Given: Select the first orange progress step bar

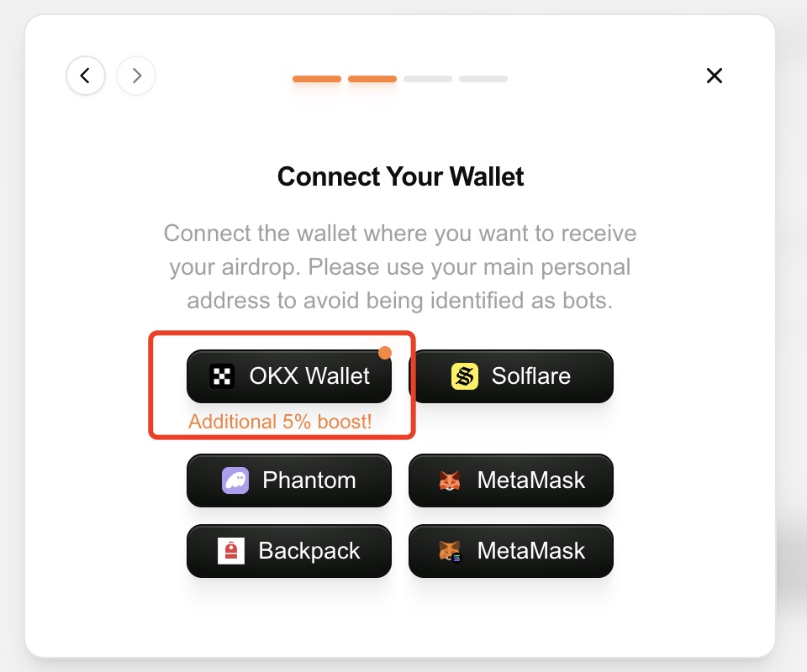Looking at the screenshot, I should 317,79.
